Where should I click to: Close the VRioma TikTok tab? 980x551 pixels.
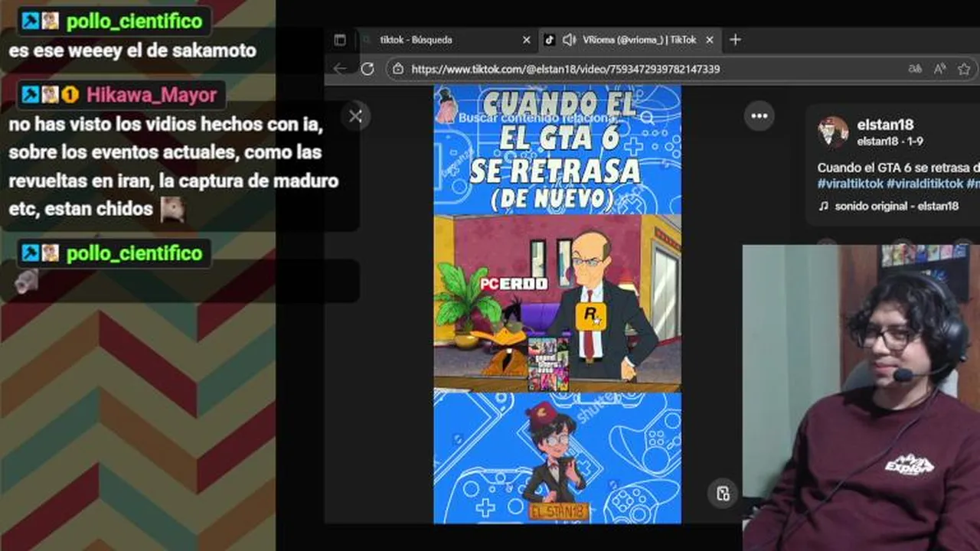710,40
